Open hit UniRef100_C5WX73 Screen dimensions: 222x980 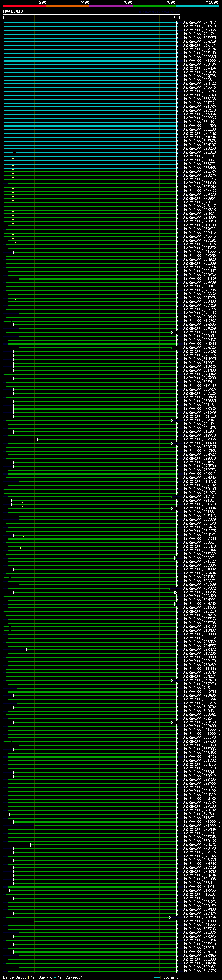(199, 194)
